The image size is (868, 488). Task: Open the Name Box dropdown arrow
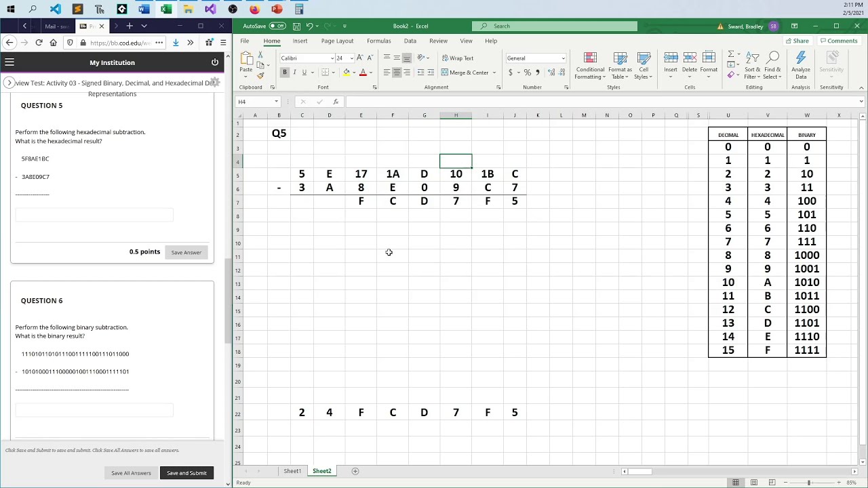tap(276, 102)
